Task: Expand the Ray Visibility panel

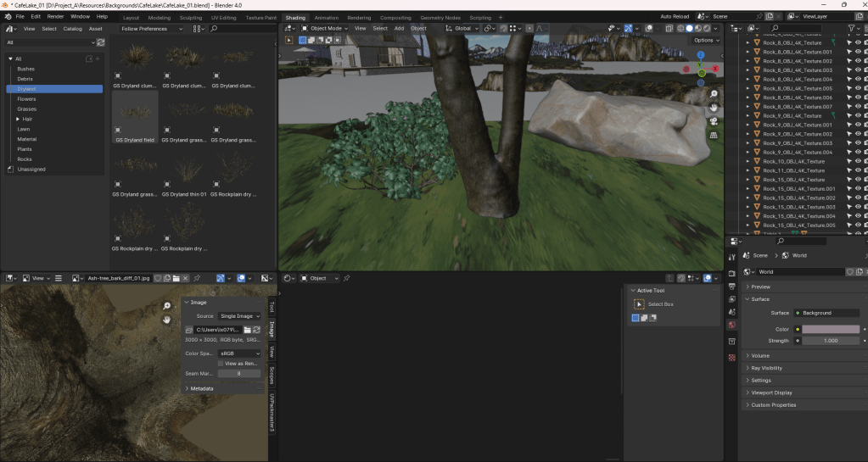Action: 766,368
